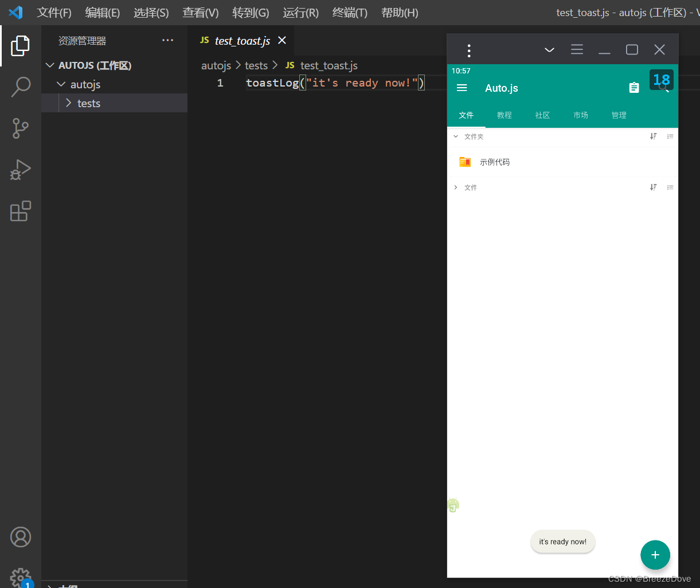
Task: Click the emulator collapse down-arrow icon
Action: [x=549, y=50]
